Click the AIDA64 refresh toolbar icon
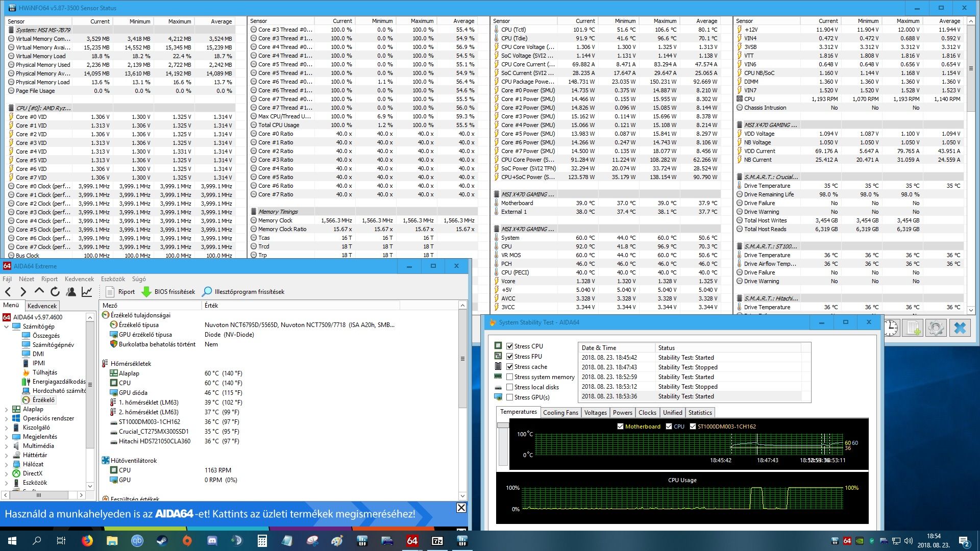 click(x=55, y=292)
